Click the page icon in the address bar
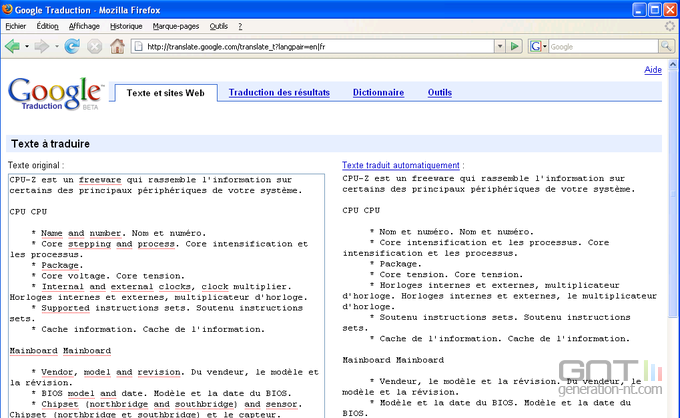Viewport: 680px width, 418px height. click(138, 46)
